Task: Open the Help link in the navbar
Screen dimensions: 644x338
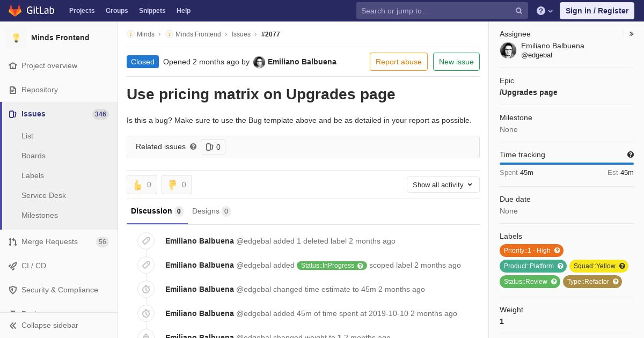Action: (x=184, y=11)
